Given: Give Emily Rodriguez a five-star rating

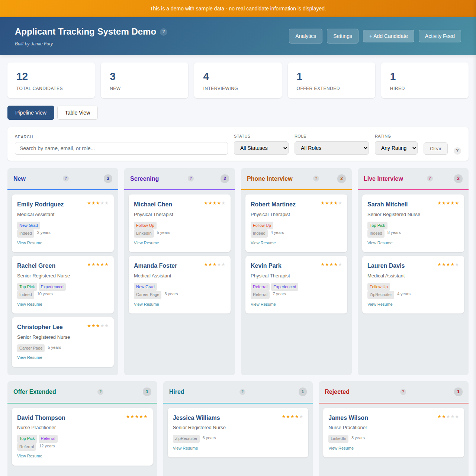Looking at the screenshot, I should (107, 203).
